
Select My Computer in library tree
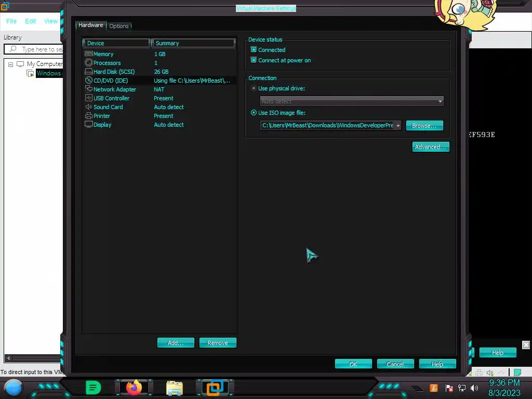coord(45,64)
